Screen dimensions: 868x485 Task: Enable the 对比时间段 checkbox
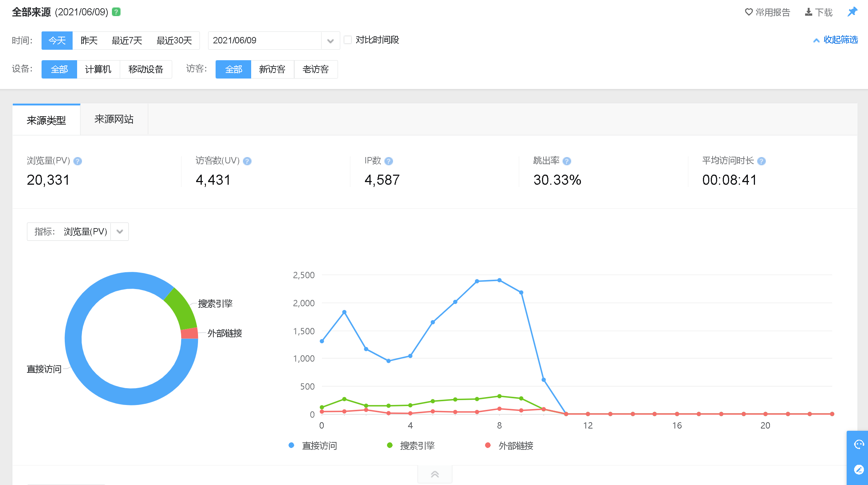pyautogui.click(x=348, y=40)
